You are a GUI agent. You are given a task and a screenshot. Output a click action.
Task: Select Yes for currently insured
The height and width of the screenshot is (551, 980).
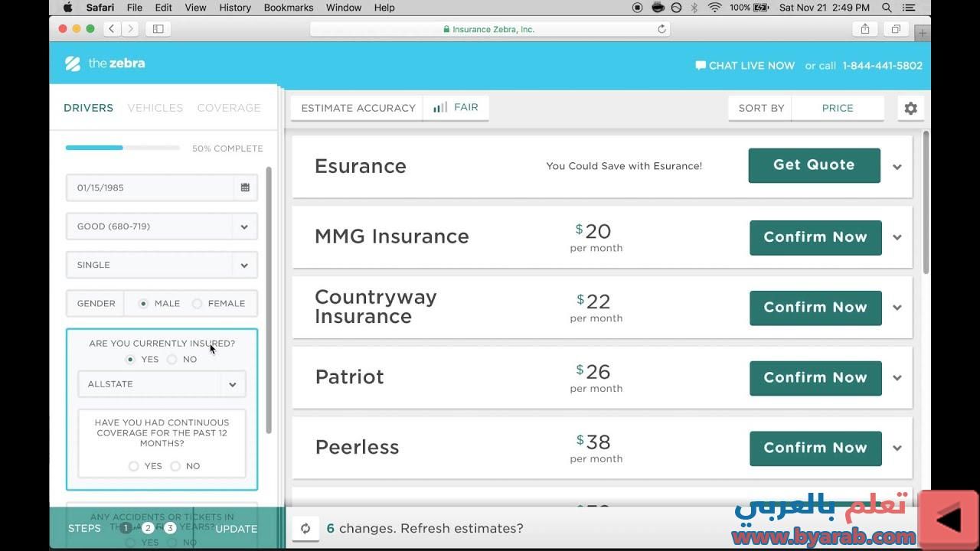click(x=130, y=360)
